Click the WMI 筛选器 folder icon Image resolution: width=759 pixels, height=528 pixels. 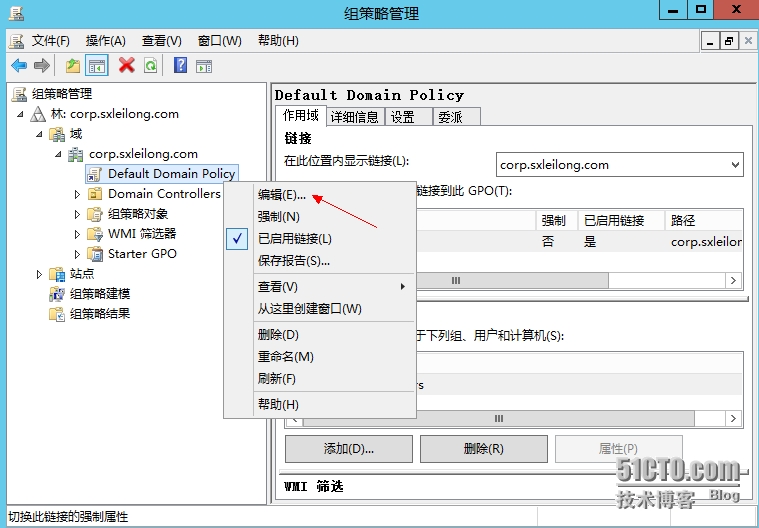[95, 234]
